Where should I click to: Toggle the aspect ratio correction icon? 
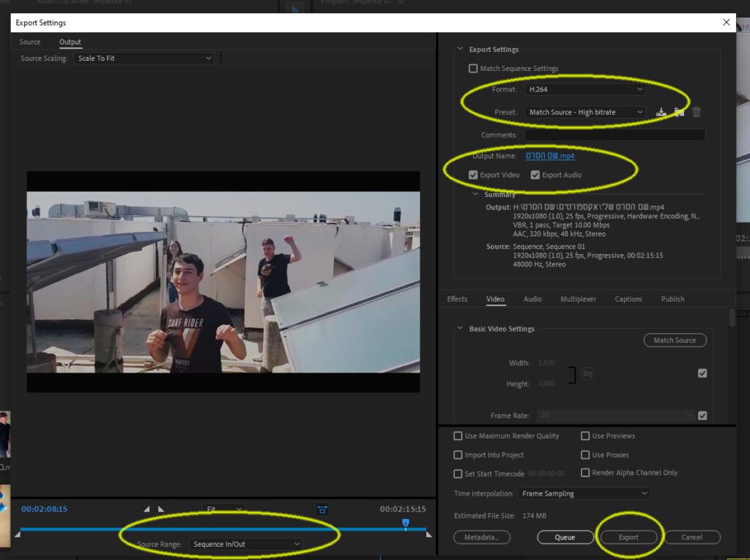coord(322,509)
